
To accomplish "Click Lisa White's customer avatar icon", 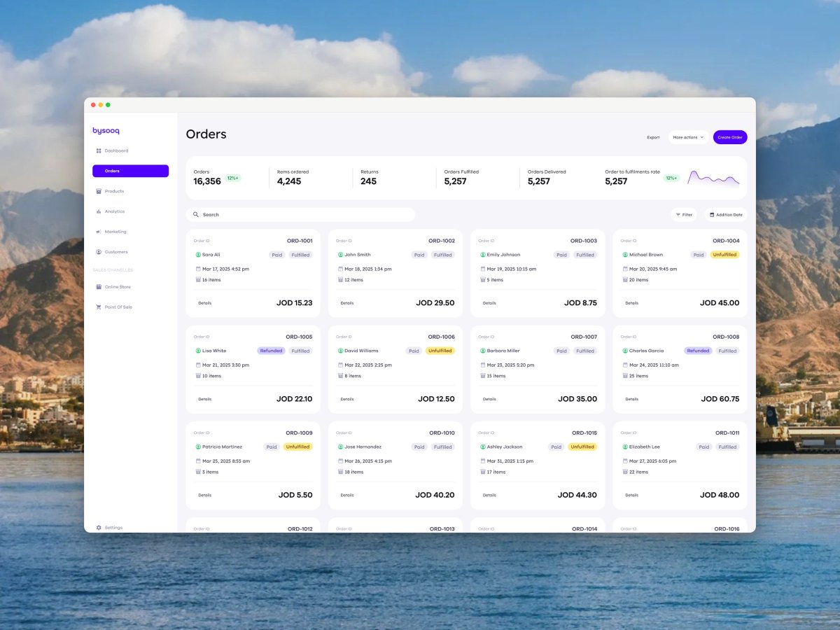I will [198, 351].
